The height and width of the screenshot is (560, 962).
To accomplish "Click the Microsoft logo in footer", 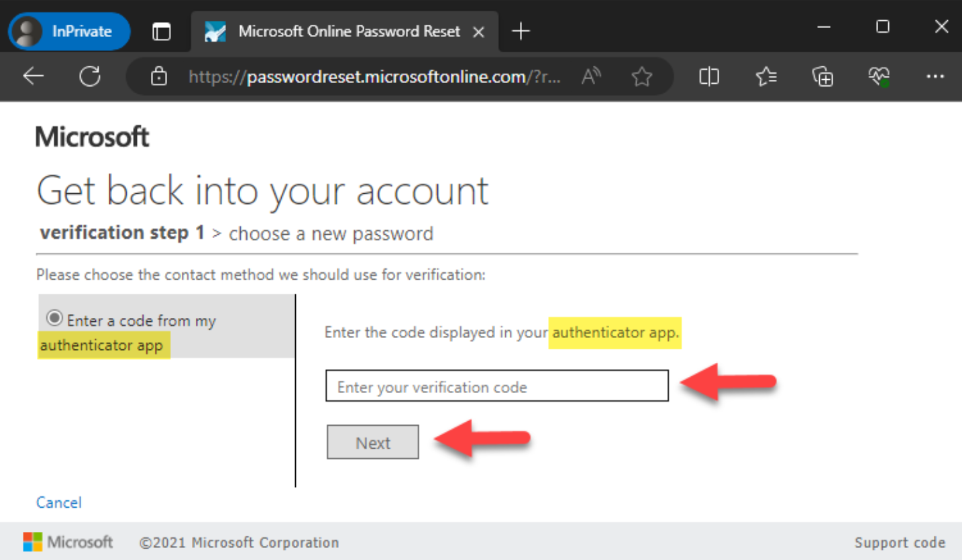I will click(68, 542).
